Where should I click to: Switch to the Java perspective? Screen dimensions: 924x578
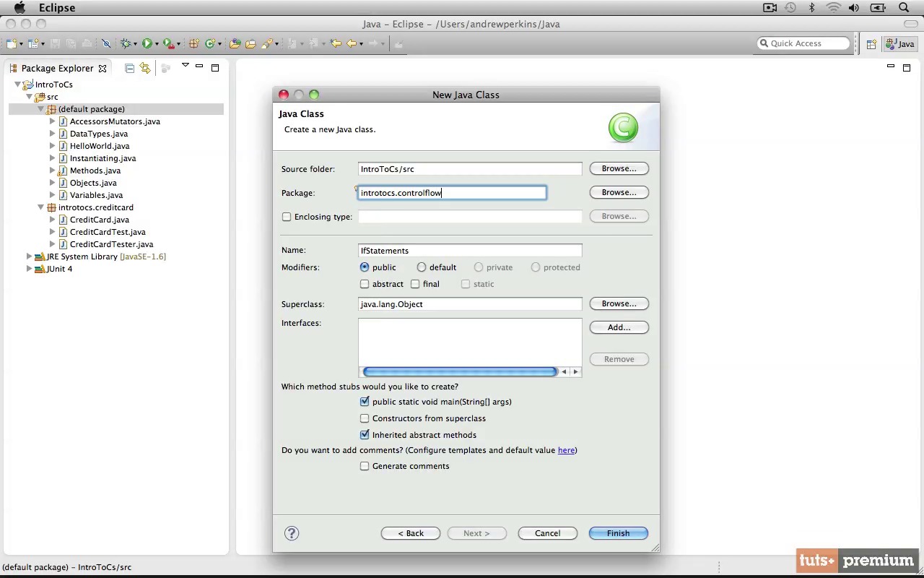click(900, 44)
